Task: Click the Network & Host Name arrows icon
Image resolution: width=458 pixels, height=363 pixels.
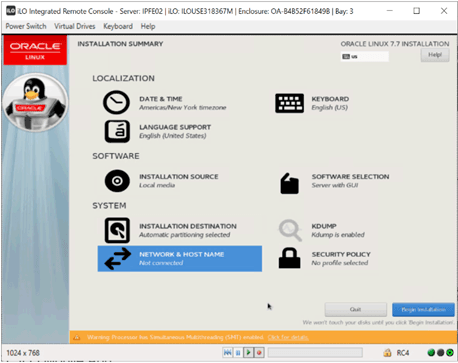Action: click(117, 259)
